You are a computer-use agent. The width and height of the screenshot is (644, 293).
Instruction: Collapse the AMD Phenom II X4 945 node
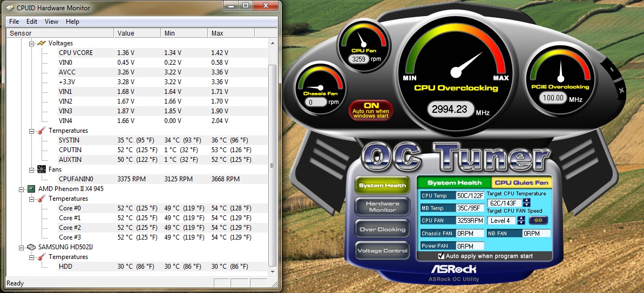tap(22, 189)
